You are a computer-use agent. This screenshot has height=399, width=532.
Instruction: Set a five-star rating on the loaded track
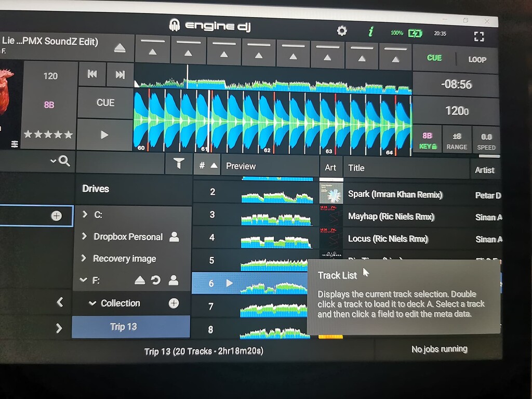pyautogui.click(x=69, y=134)
